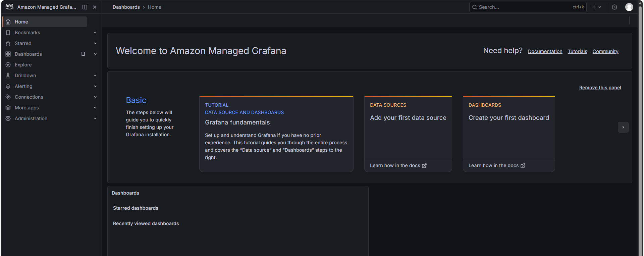This screenshot has width=644, height=256.
Task: Expand the Alerting section chevron
Action: [95, 86]
